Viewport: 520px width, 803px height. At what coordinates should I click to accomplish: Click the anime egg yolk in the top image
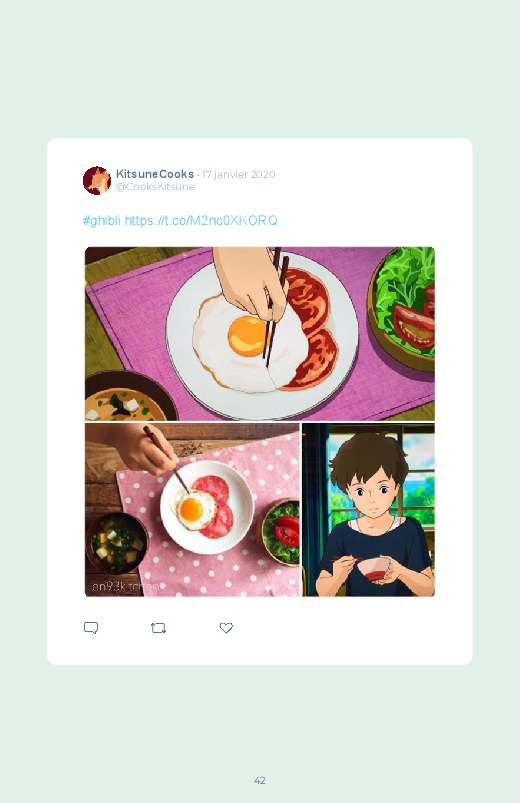click(x=247, y=336)
